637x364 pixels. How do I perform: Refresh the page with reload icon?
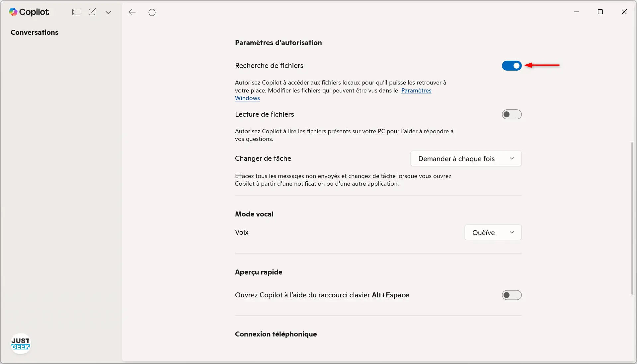(152, 12)
